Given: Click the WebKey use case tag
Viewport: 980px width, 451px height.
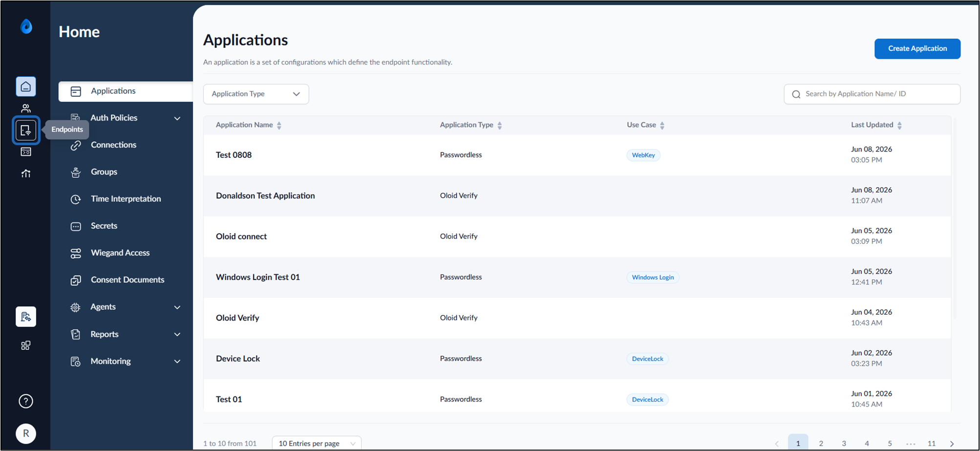Looking at the screenshot, I should [x=643, y=155].
